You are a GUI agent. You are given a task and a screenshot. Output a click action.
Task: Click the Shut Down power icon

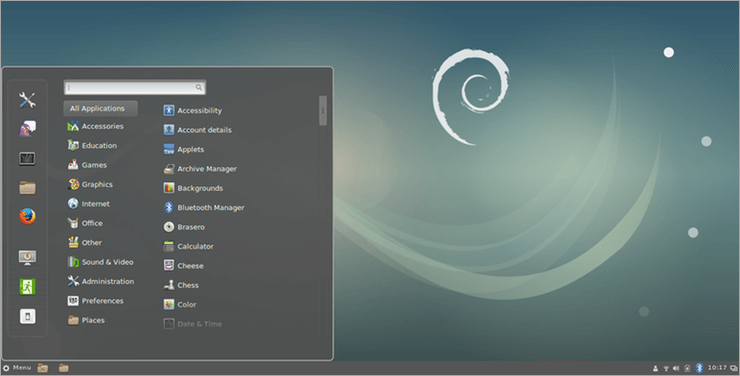27,316
